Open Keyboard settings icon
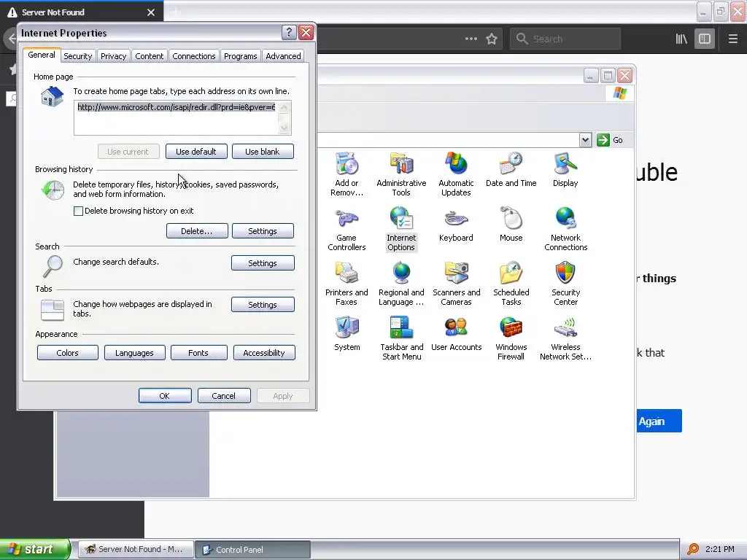The height and width of the screenshot is (560, 747). click(x=456, y=225)
